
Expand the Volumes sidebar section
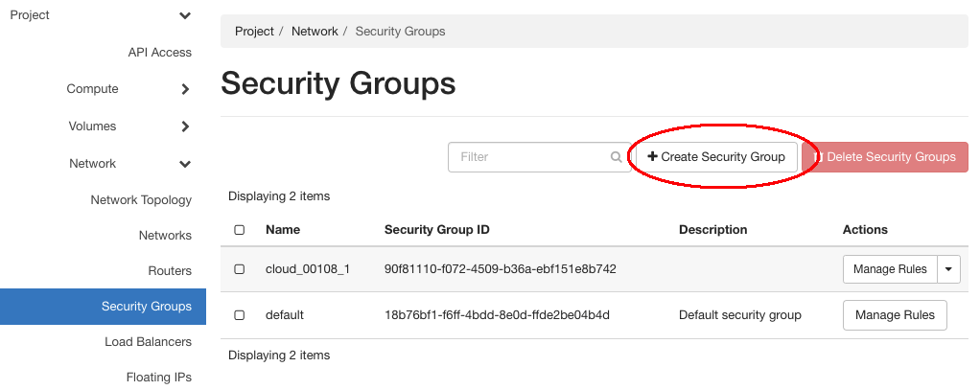(x=185, y=126)
